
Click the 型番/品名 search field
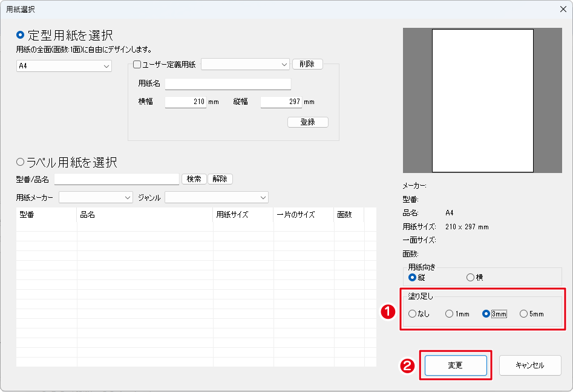coord(117,179)
